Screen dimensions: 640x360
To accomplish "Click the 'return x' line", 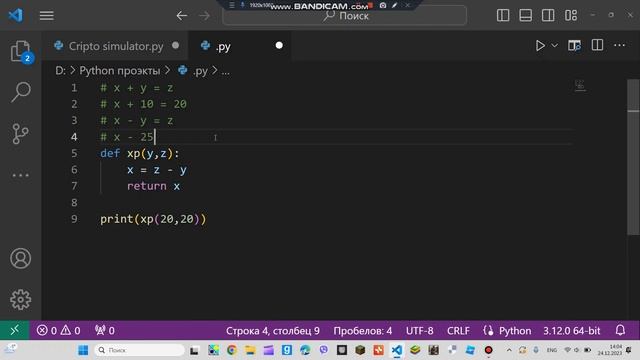I will (153, 186).
